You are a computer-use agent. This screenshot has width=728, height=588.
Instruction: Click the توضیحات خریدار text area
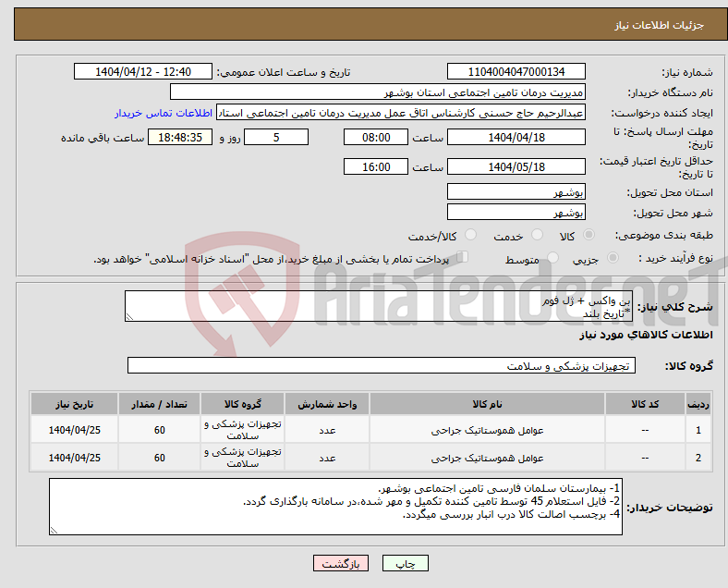point(335,507)
